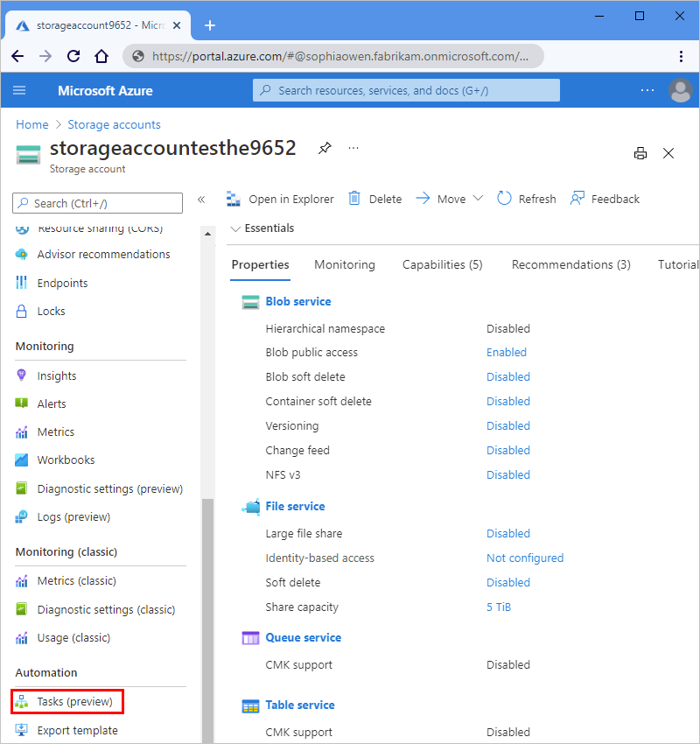This screenshot has width=700, height=744.
Task: Open Logs (preview) in sidebar
Action: tap(74, 516)
